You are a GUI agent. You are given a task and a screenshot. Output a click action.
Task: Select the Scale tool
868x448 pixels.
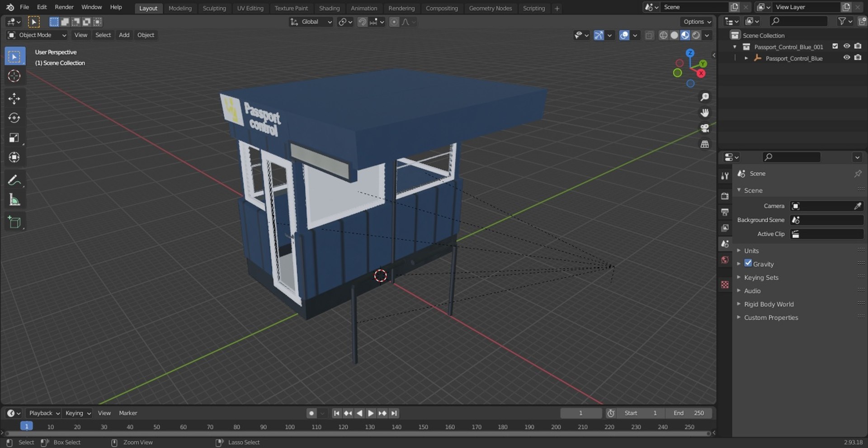pyautogui.click(x=14, y=137)
